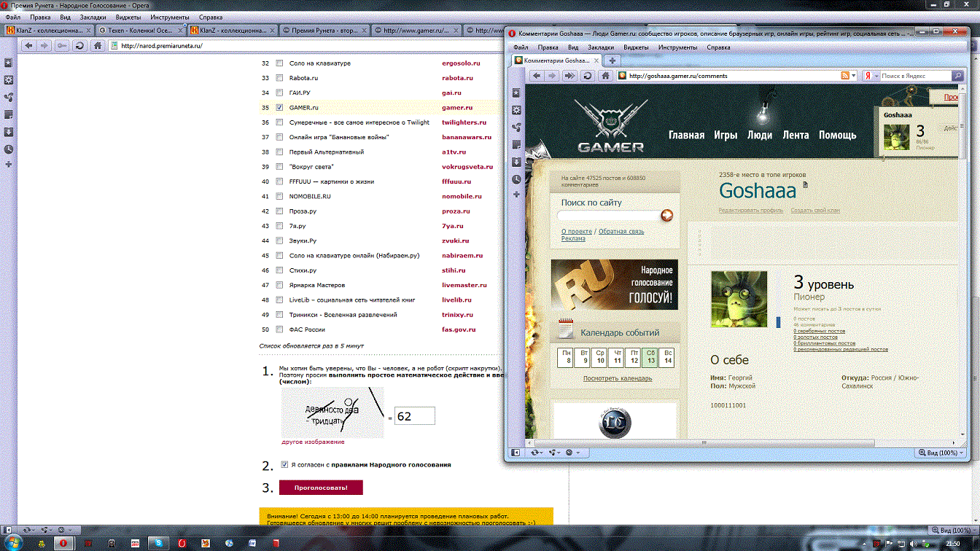
Task: Open Yandex search engine dropdown
Action: tap(872, 76)
